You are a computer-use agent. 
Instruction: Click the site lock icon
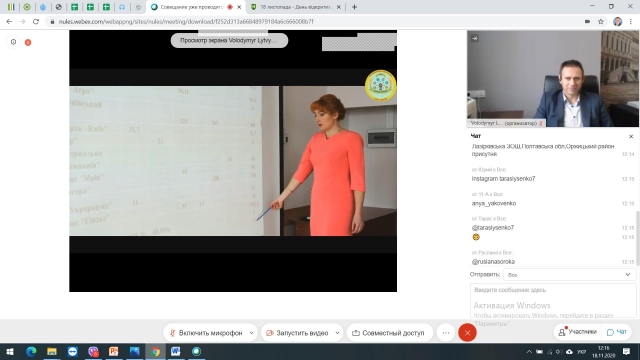pyautogui.click(x=52, y=22)
